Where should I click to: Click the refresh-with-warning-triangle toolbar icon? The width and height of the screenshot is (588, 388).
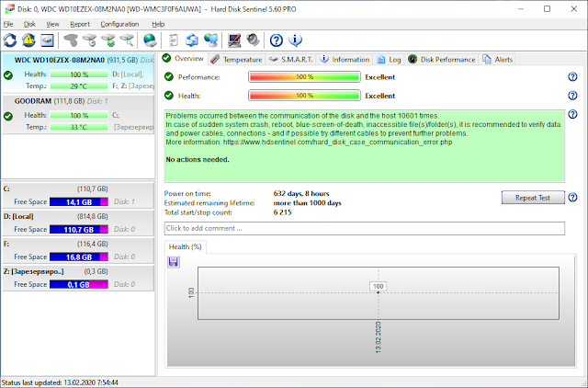(x=28, y=40)
